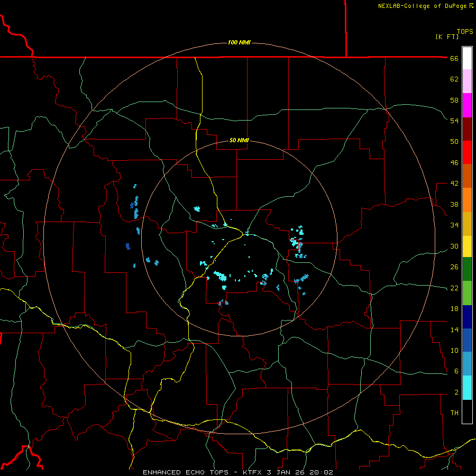Click the "62" legend scale value

454,79
